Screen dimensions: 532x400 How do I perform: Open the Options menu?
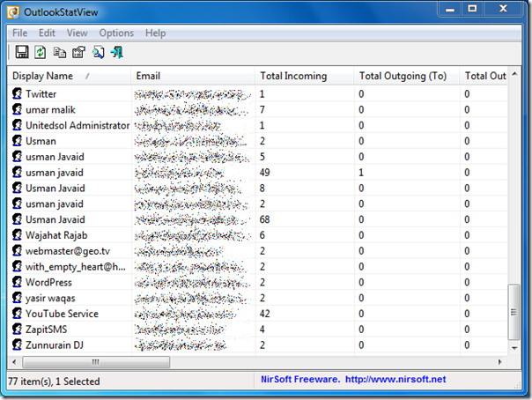(116, 33)
